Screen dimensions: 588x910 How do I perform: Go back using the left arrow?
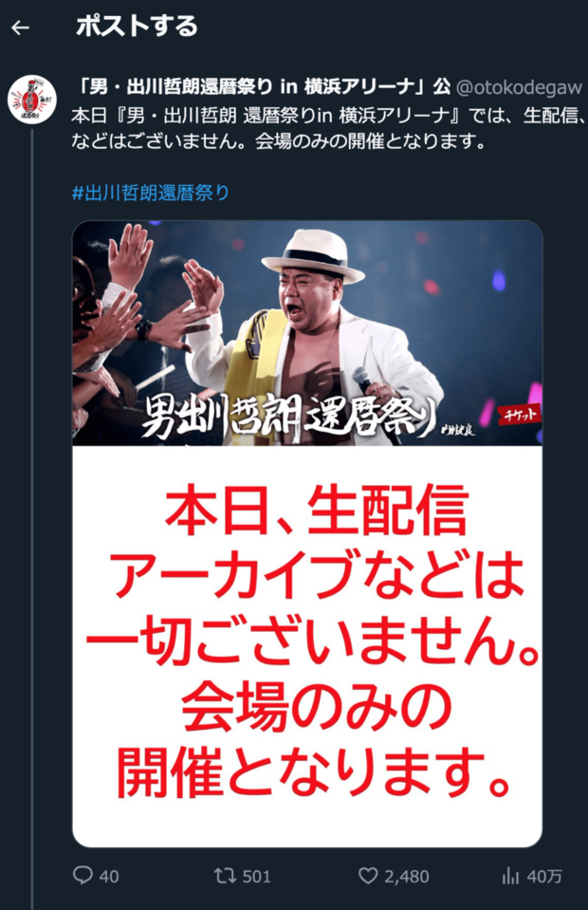click(20, 28)
